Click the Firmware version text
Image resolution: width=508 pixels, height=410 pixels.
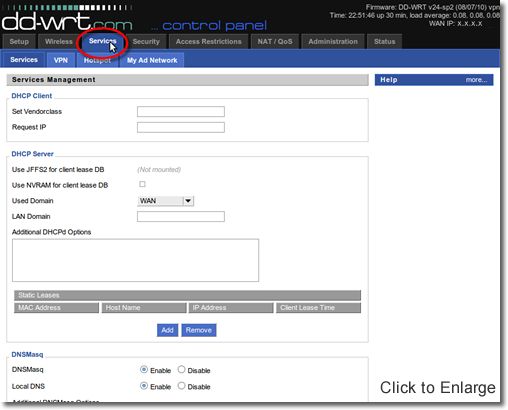[x=433, y=7]
